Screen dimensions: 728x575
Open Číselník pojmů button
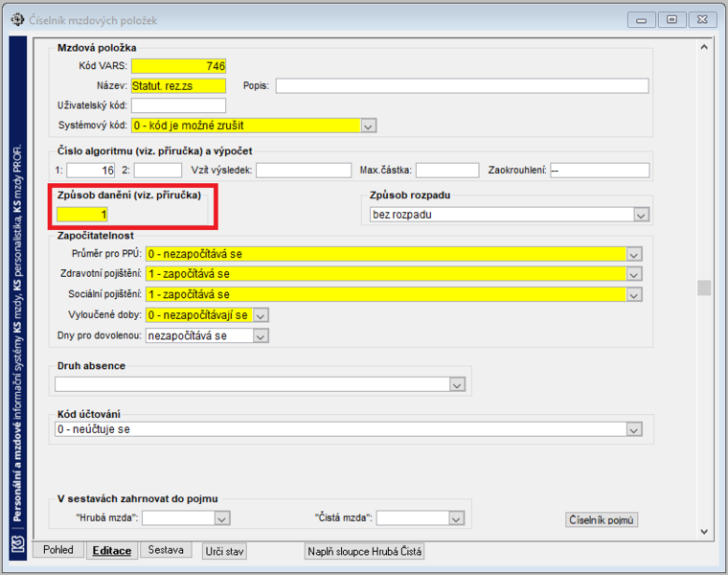[602, 519]
